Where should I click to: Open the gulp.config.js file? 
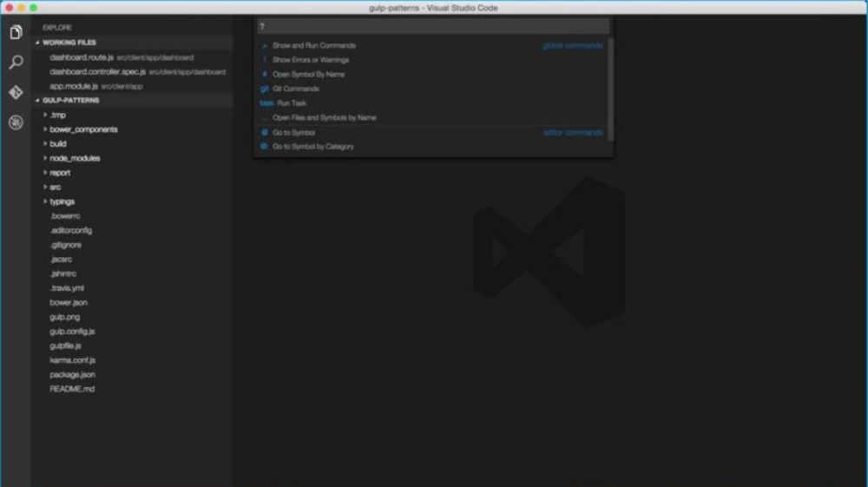(x=72, y=332)
